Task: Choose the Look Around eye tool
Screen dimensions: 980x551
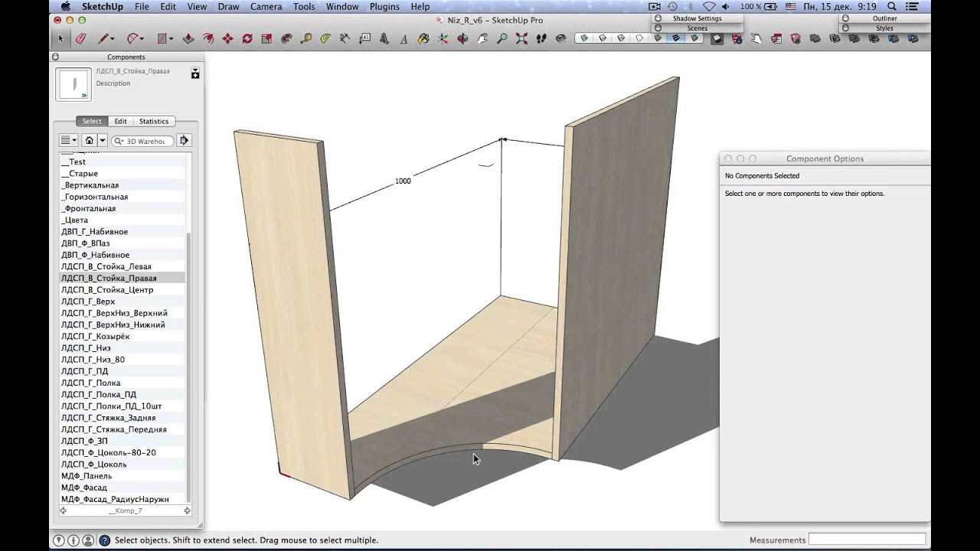Action: click(x=560, y=38)
